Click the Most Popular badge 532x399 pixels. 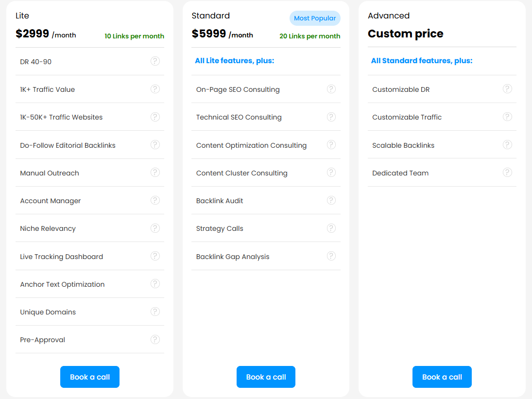[315, 18]
